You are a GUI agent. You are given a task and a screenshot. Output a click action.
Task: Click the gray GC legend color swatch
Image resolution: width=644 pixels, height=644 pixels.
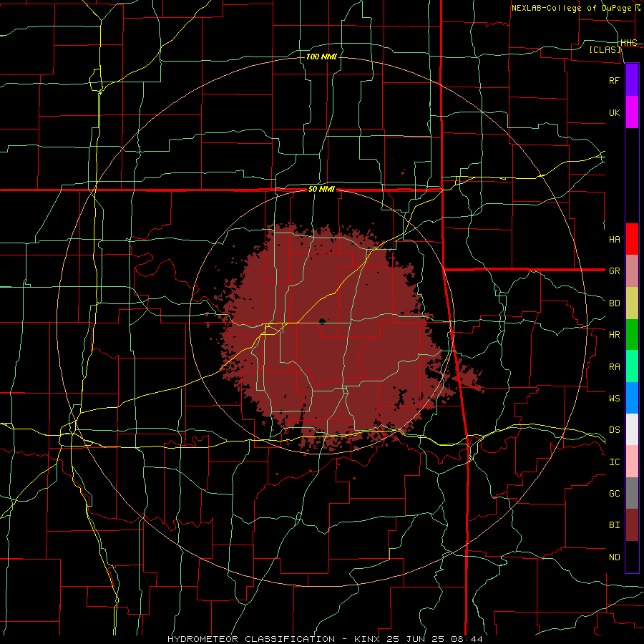click(632, 493)
